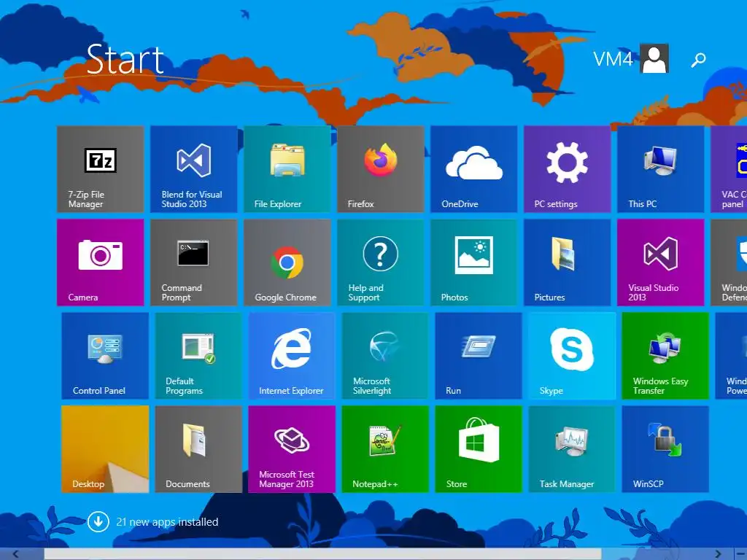Open the VM4 user account menu

tap(631, 58)
